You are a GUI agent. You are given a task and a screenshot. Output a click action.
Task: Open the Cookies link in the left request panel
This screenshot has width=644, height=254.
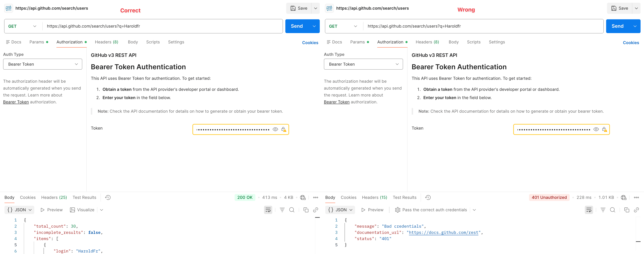[x=310, y=43]
